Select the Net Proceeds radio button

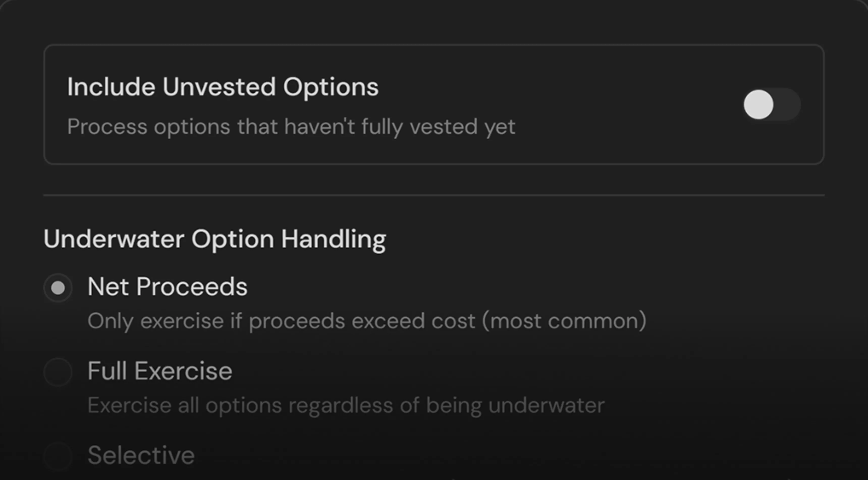(x=58, y=287)
